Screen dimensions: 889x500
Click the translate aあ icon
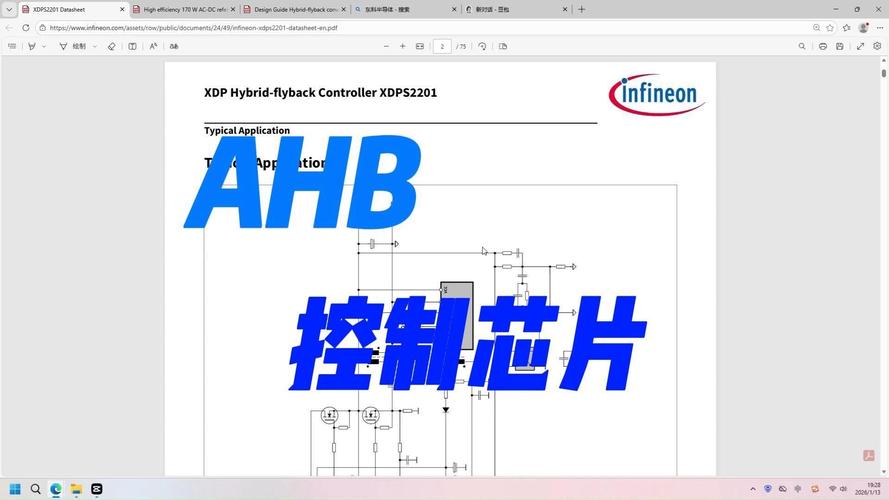174,46
